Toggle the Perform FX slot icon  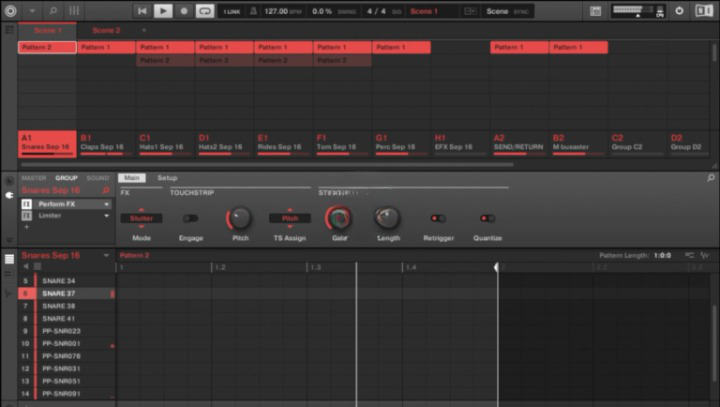27,204
